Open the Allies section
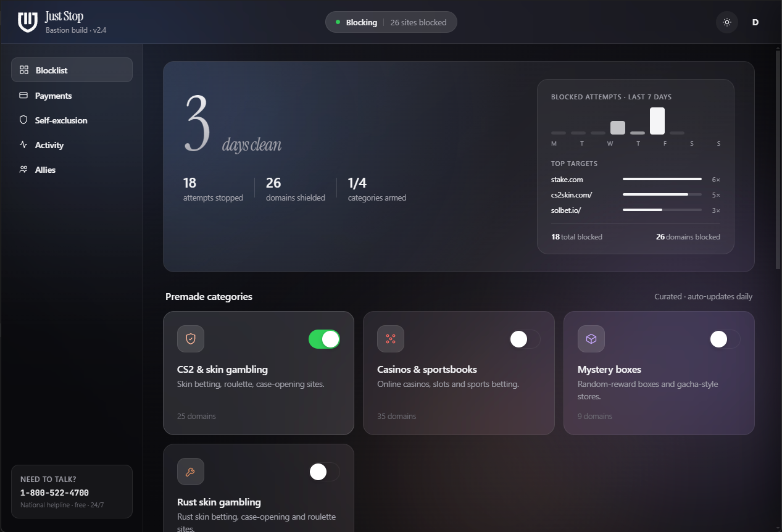 pos(72,170)
